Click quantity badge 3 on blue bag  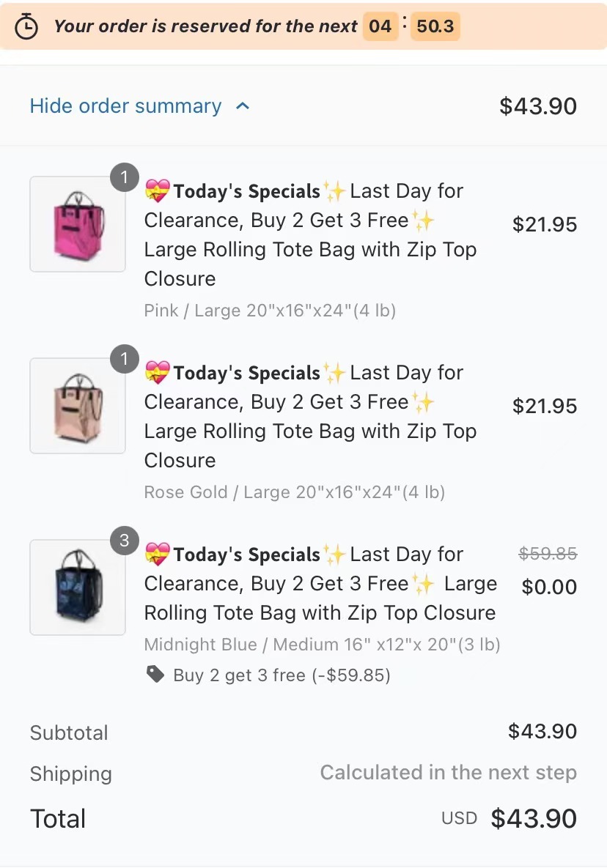pyautogui.click(x=125, y=541)
